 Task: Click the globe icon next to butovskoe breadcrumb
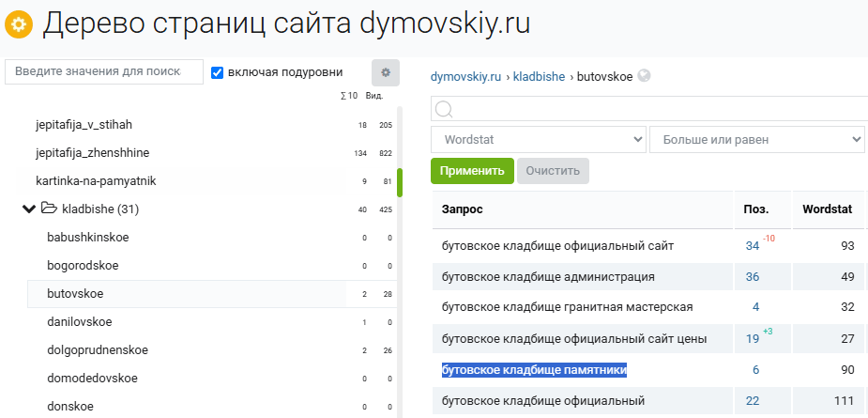tap(644, 76)
